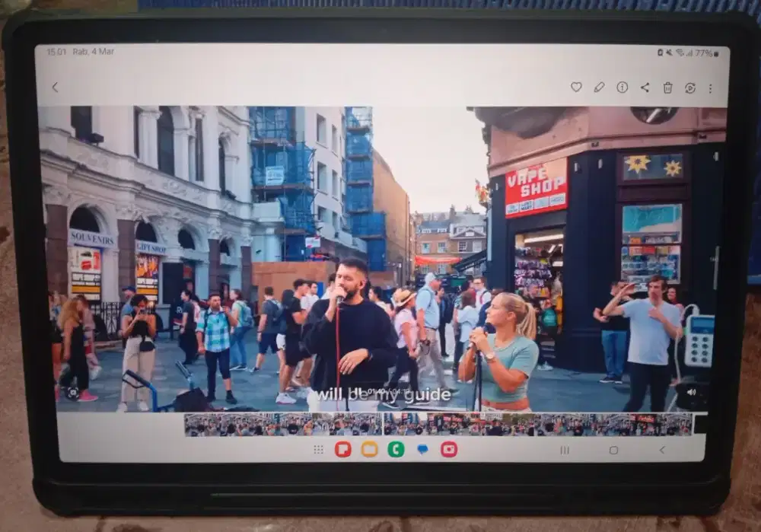Click the filmstrip timeline below the video
Viewport: 761px width, 532px height.
[438, 424]
